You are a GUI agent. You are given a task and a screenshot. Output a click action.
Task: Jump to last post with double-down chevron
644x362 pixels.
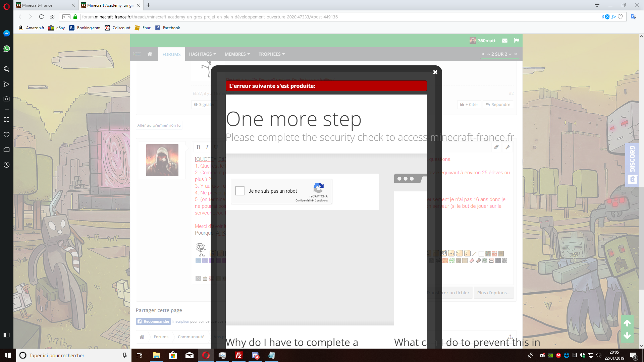pos(516,54)
